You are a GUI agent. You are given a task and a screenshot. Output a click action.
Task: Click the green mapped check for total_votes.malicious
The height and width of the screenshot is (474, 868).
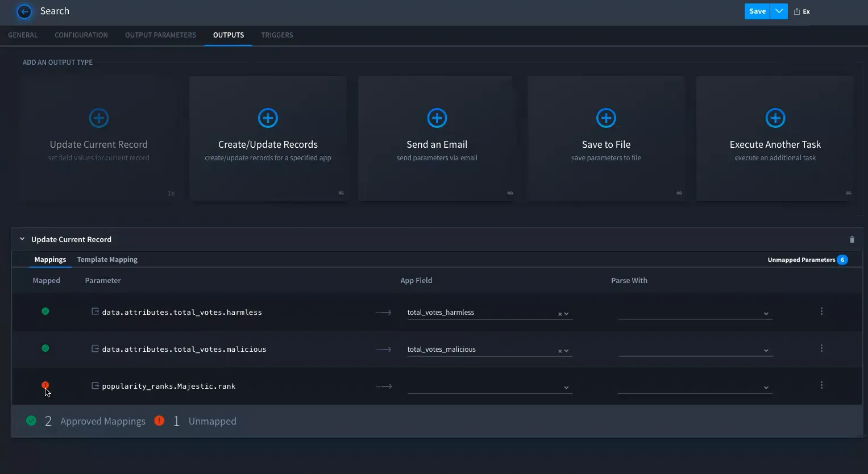click(45, 348)
